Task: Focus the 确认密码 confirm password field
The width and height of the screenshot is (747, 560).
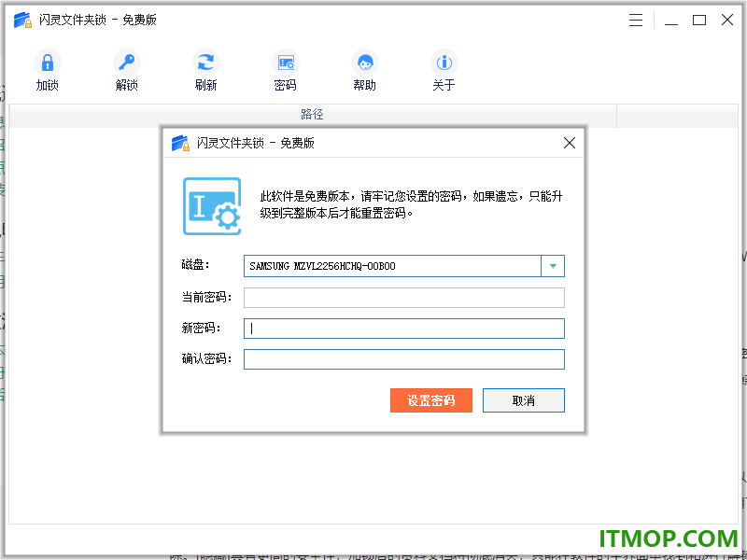Action: 404,359
